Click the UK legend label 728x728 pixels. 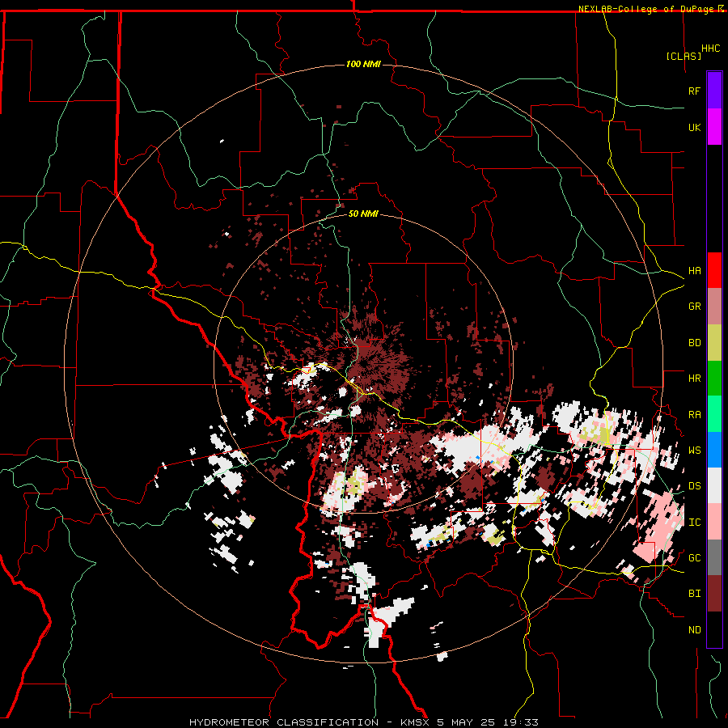(694, 127)
